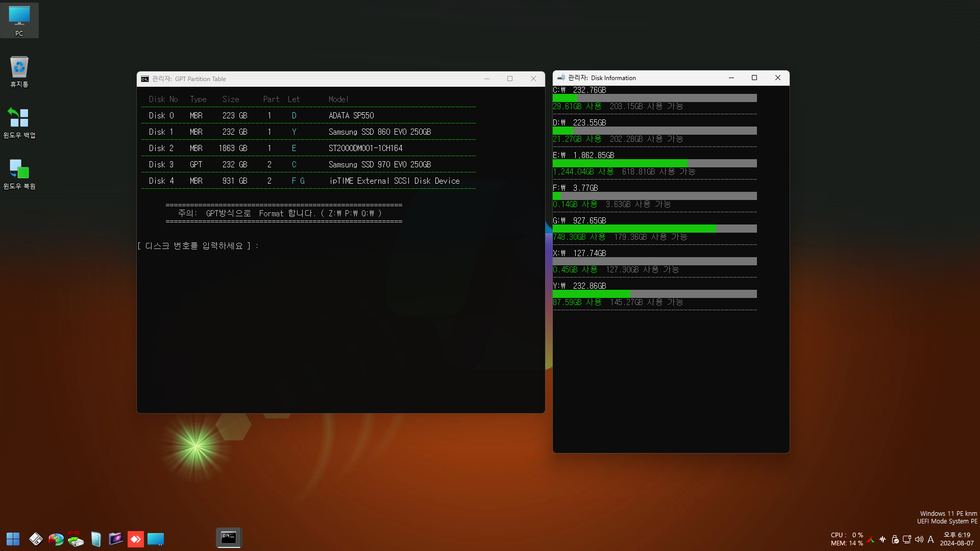Open the blue Windows file icon in taskbar

tap(96, 539)
